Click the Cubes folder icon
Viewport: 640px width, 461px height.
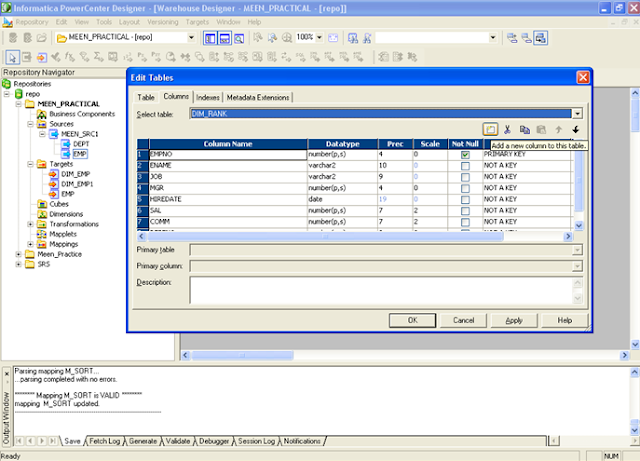[x=42, y=204]
